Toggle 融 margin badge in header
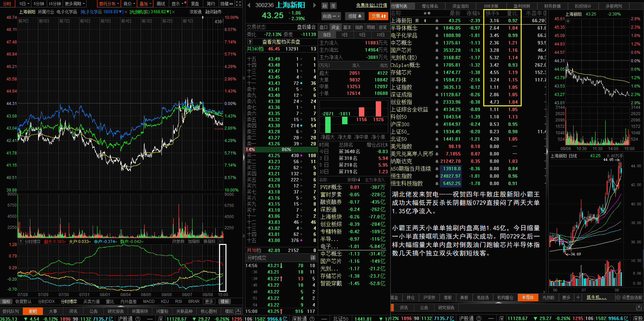 coord(325,6)
